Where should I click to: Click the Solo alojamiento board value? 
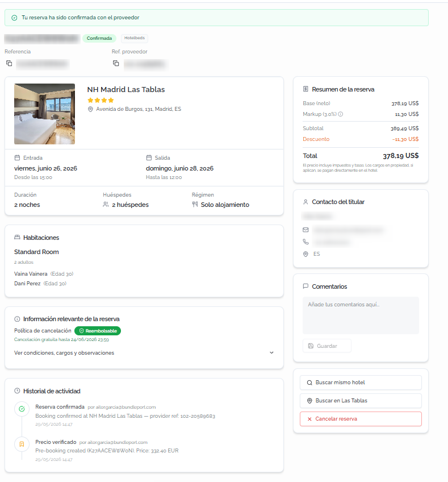click(x=225, y=205)
